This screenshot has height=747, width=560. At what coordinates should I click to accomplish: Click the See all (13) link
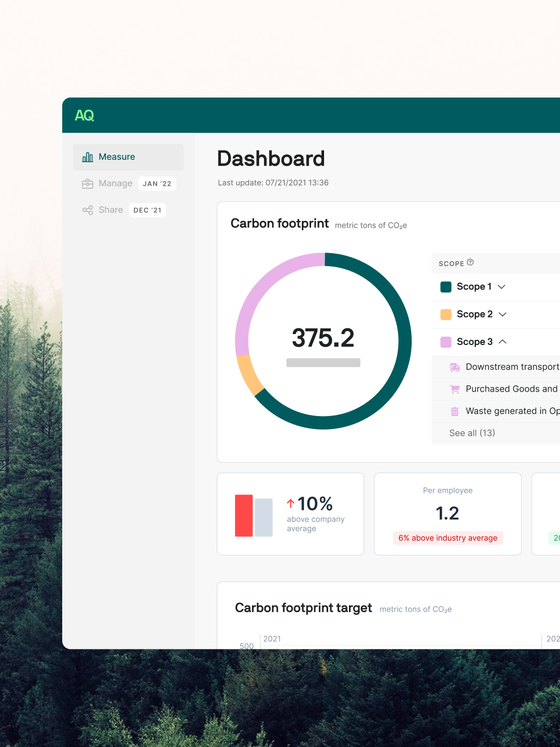[x=472, y=433]
